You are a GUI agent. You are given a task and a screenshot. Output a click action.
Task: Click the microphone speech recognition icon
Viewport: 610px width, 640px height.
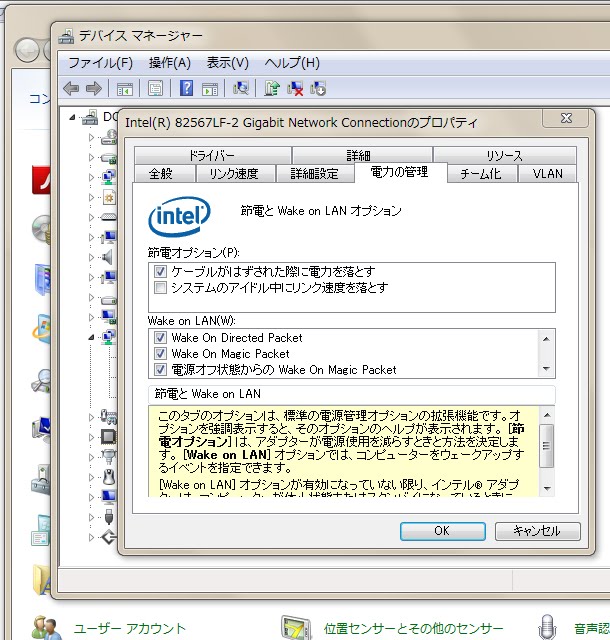click(547, 628)
